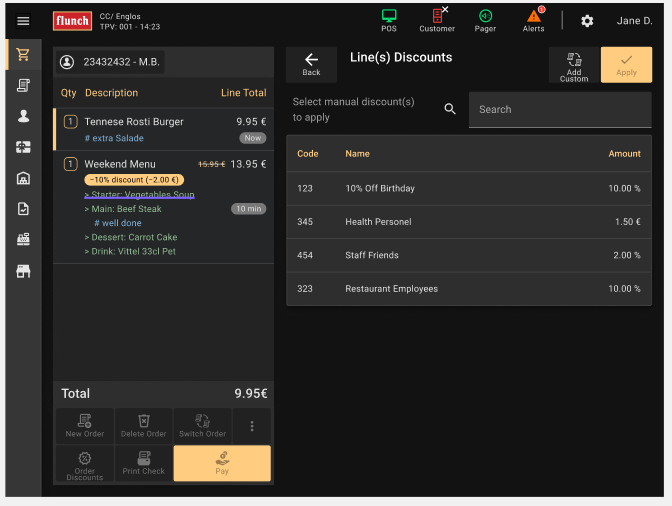Select the Health Personel discount row
The image size is (672, 506).
coord(469,222)
